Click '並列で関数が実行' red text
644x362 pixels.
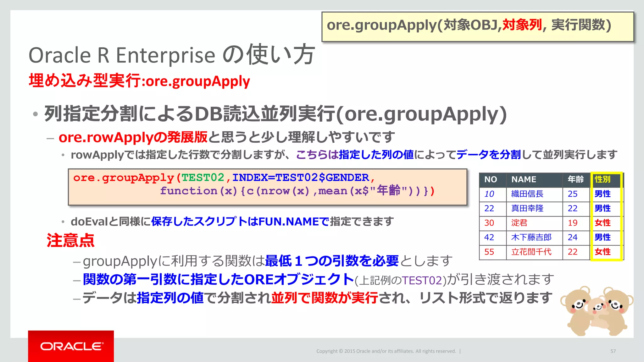tap(325, 298)
